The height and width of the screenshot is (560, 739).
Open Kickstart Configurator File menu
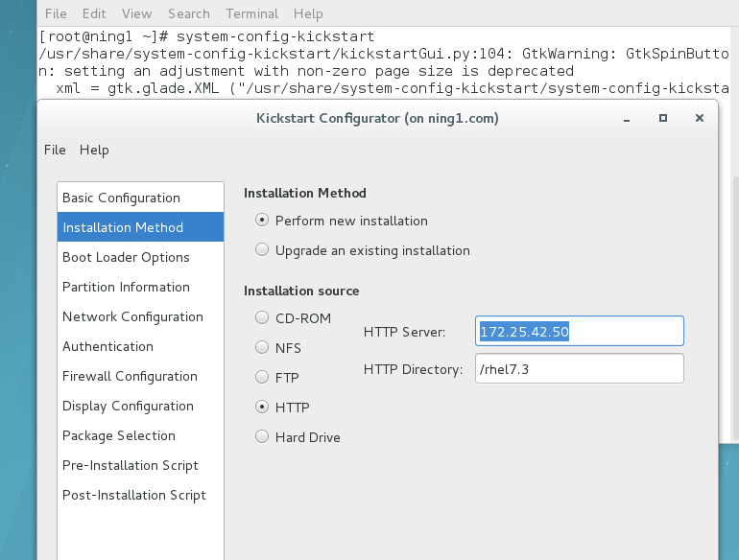point(55,150)
